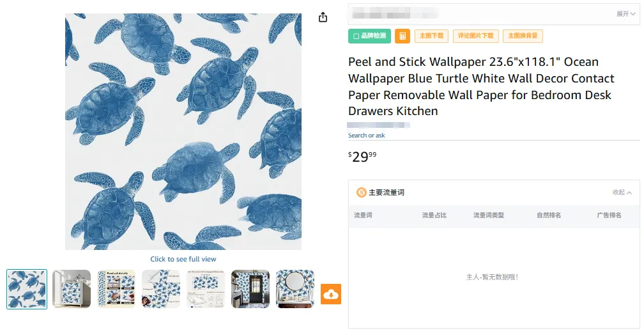Screen dimensions: 644x335
Task: Select the first turtle pattern thumbnail
Action: pos(27,289)
